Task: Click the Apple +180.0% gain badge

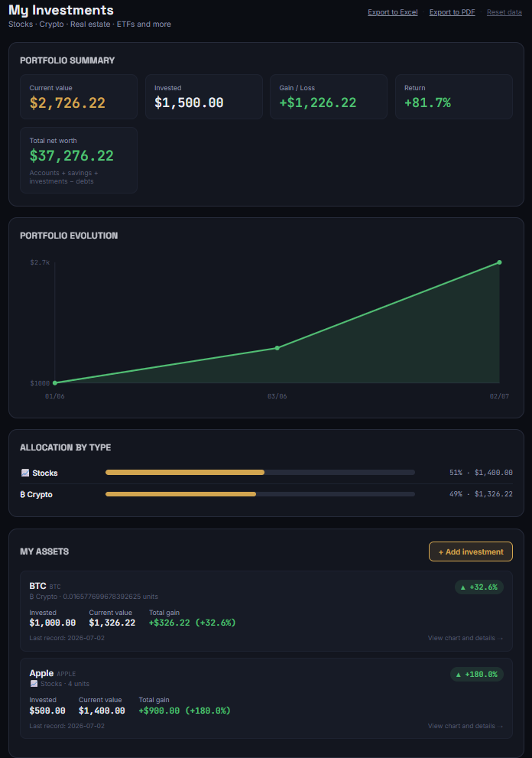Action: pyautogui.click(x=477, y=675)
